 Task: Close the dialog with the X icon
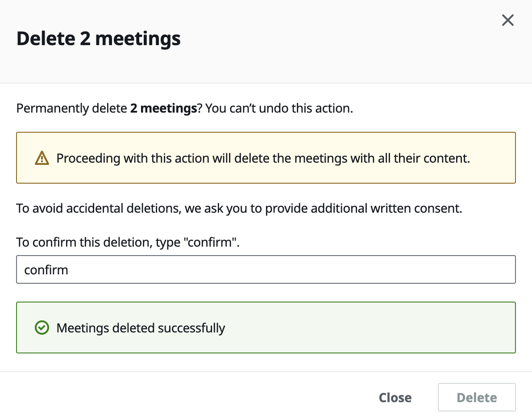[x=507, y=21]
